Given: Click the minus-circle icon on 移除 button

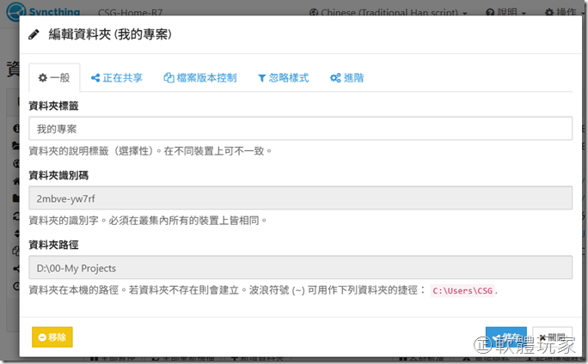Looking at the screenshot, I should pyautogui.click(x=41, y=337).
